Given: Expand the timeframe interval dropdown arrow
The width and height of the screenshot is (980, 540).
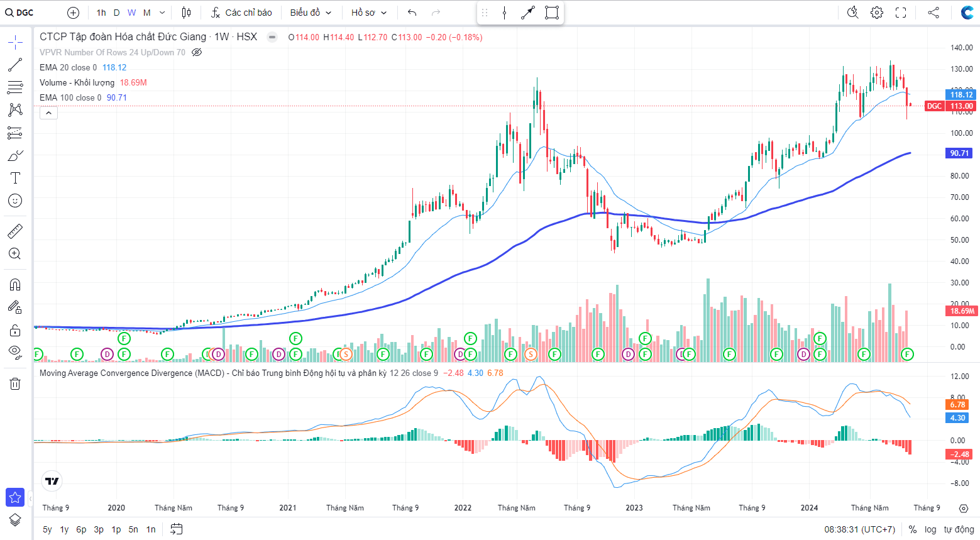Looking at the screenshot, I should [x=162, y=13].
